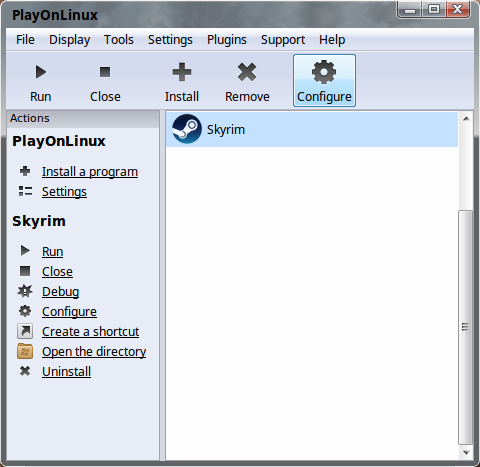Click the Run link under Skyrim
Image resolution: width=480 pixels, height=467 pixels.
point(52,251)
